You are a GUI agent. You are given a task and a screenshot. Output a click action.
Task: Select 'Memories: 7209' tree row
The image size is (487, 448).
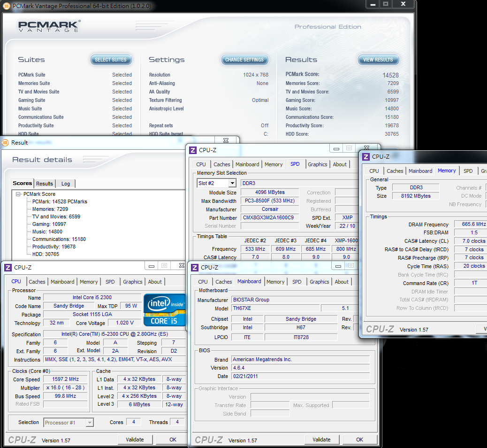[x=50, y=209]
